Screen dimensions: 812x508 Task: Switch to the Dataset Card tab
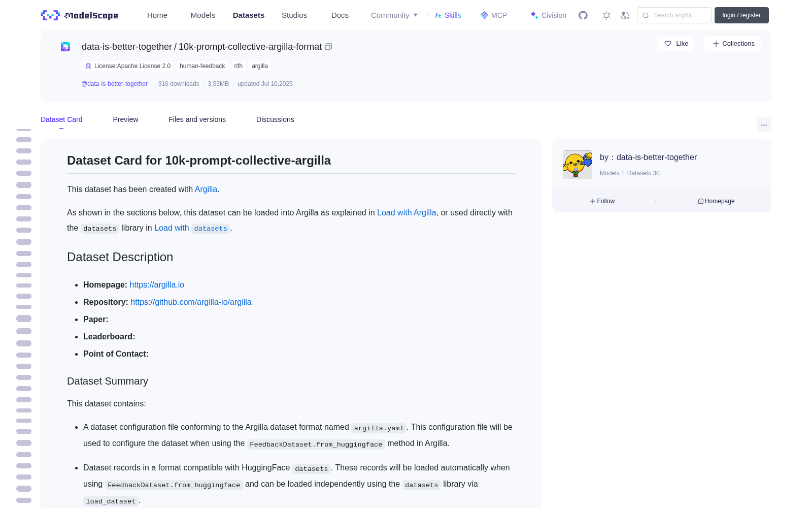[61, 119]
